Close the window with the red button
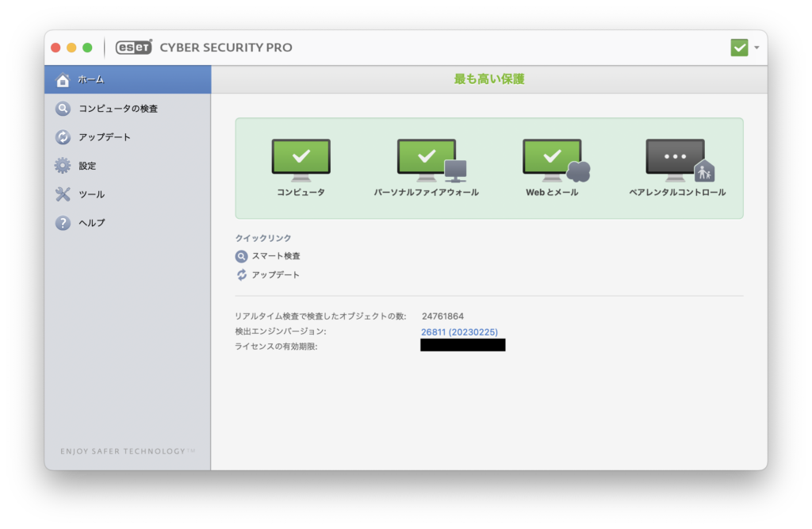The width and height of the screenshot is (812, 529). 56,48
